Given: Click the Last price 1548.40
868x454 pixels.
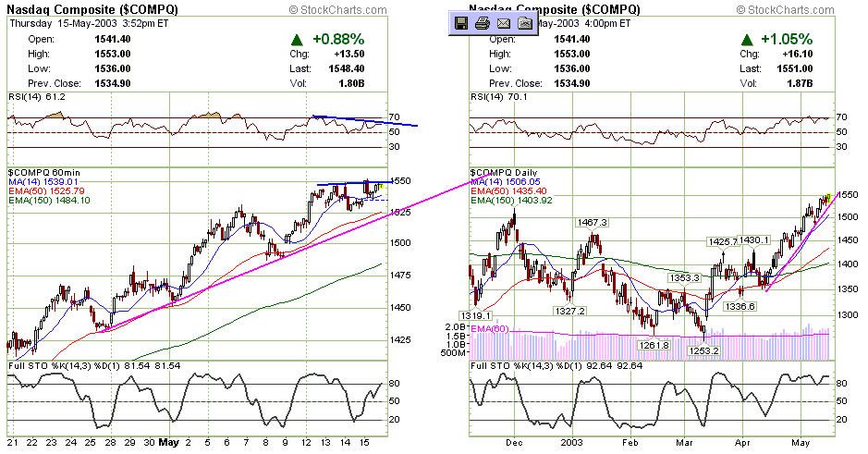Looking at the screenshot, I should pyautogui.click(x=346, y=68).
